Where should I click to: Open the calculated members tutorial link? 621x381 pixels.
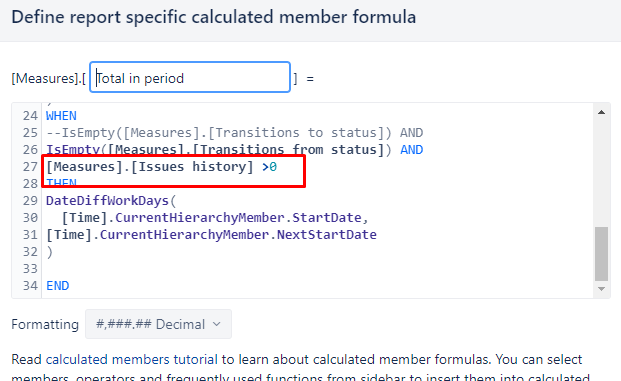coord(131,359)
